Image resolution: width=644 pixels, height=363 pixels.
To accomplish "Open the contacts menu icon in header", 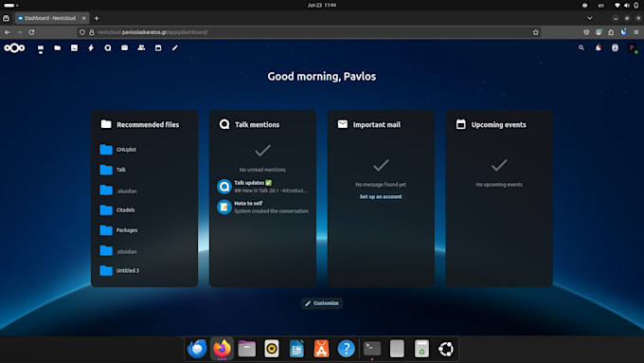I will (x=615, y=48).
